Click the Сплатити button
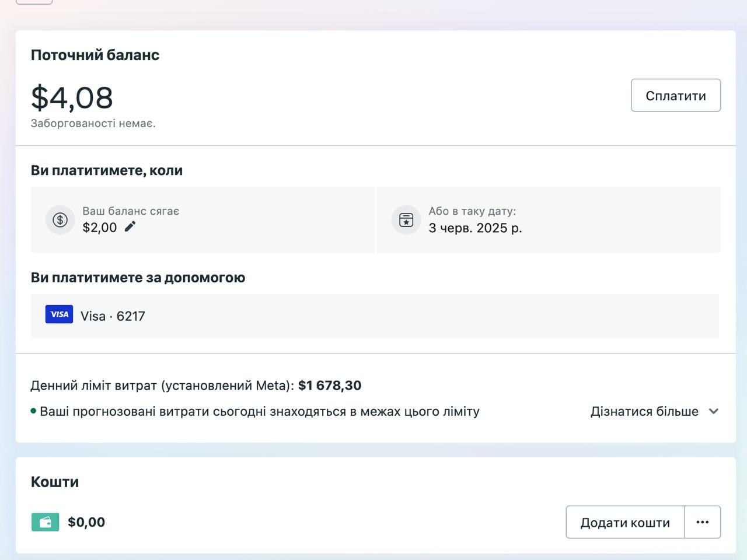The image size is (747, 560). coord(676,95)
